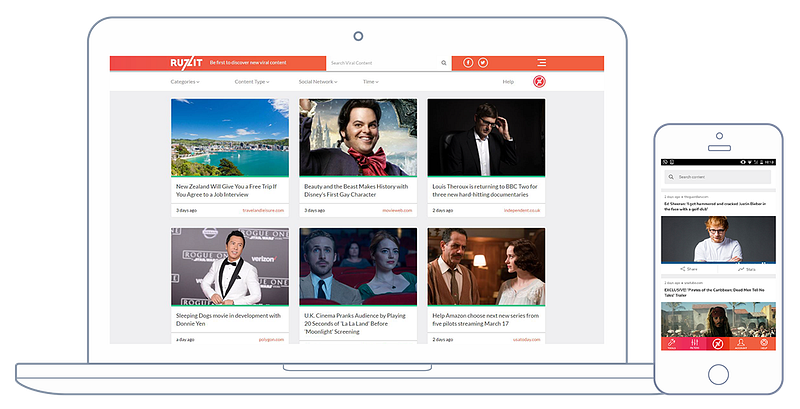Expand the Content Type dropdown

click(252, 82)
